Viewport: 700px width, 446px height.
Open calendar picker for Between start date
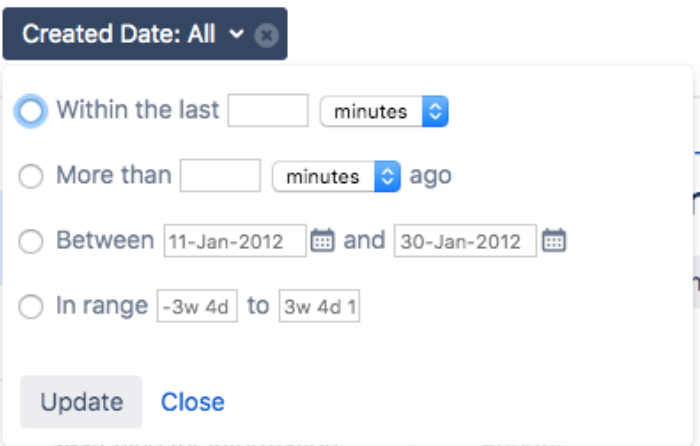pos(322,241)
